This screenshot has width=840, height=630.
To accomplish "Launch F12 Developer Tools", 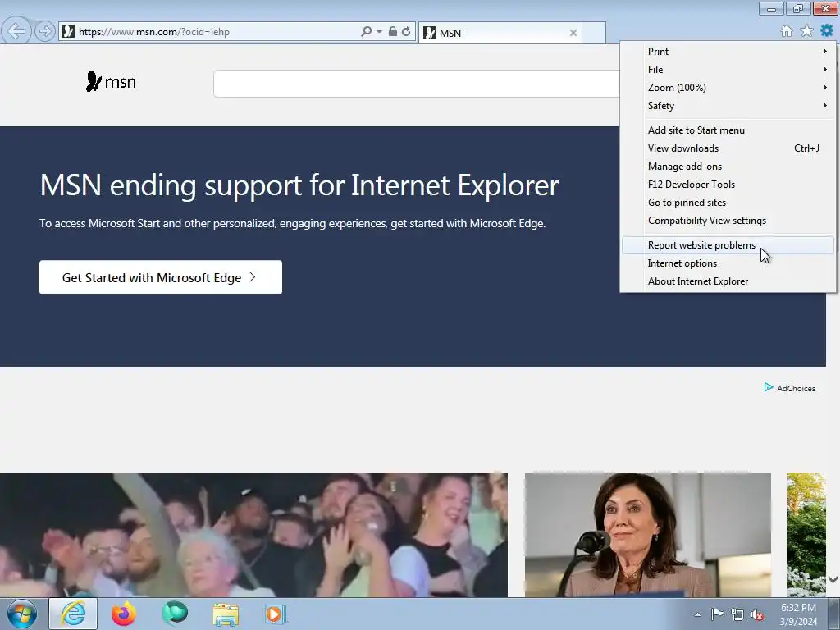I will click(728, 185).
